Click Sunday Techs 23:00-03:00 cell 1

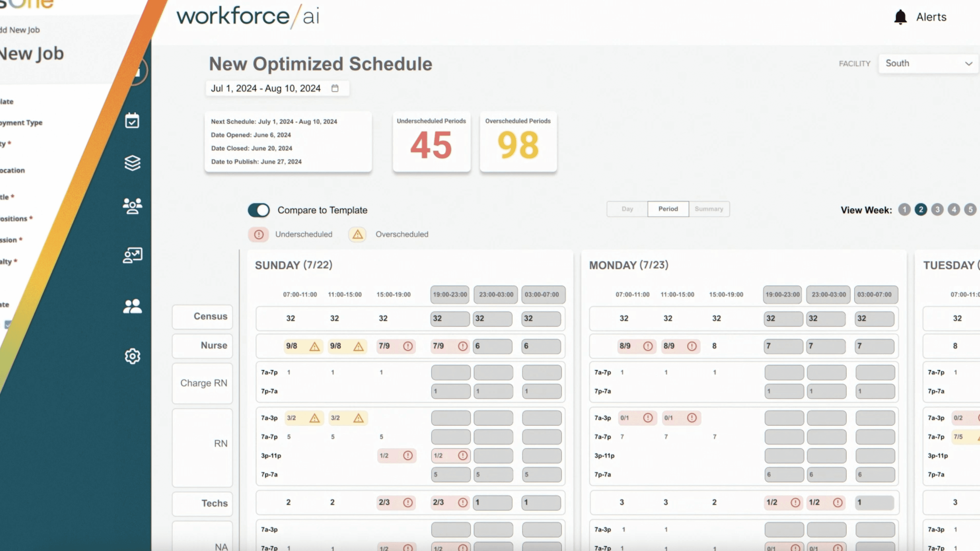[x=493, y=503]
